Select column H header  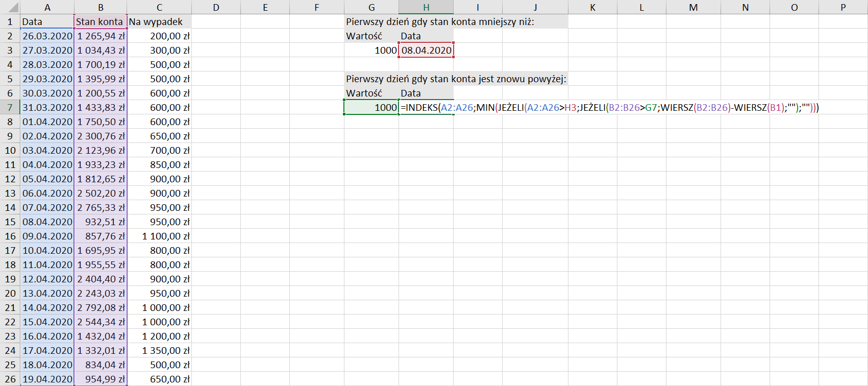(426, 8)
